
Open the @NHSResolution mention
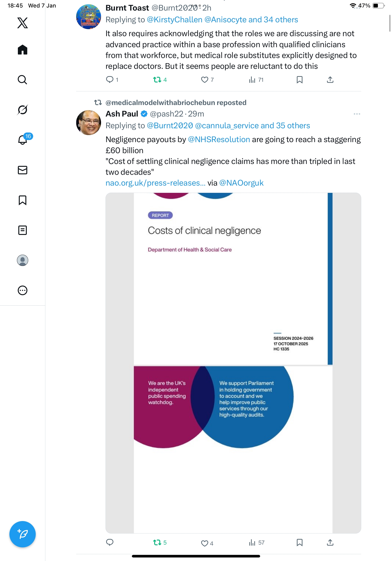[219, 140]
